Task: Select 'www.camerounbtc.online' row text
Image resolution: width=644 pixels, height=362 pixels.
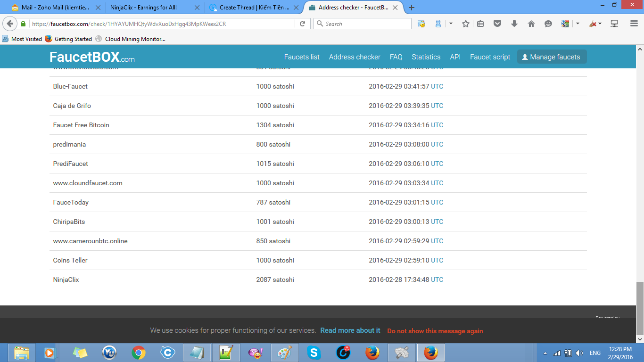Action: (91, 241)
